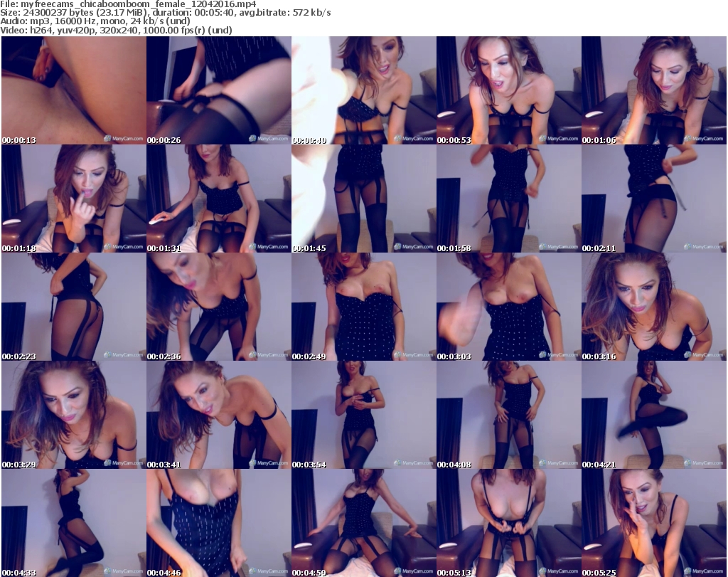Viewport: 728px width, 577px height.
Task: Open the frame stamped 00:00:13
Action: click(x=74, y=90)
